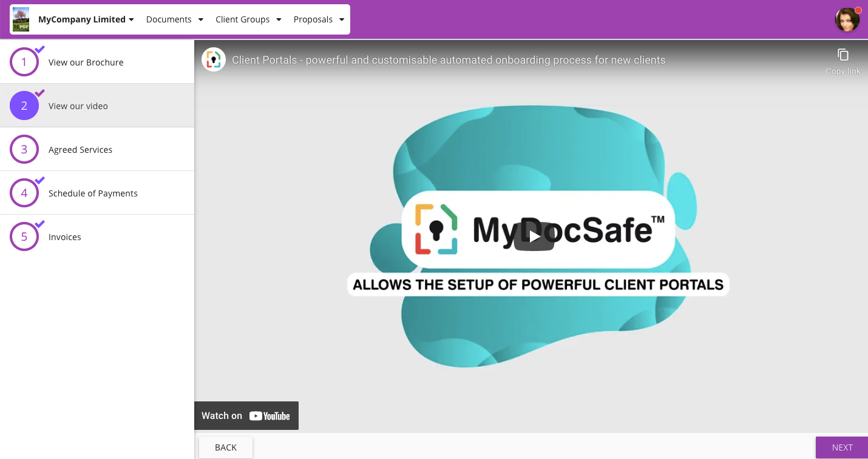Open the Client Portals video title link
The height and width of the screenshot is (459, 868).
click(x=449, y=60)
